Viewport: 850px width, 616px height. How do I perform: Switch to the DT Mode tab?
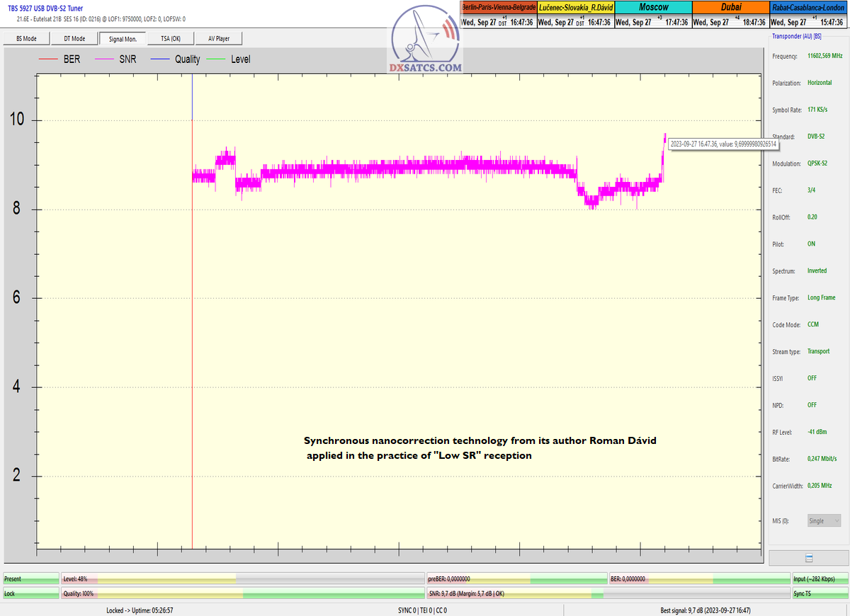tap(74, 38)
